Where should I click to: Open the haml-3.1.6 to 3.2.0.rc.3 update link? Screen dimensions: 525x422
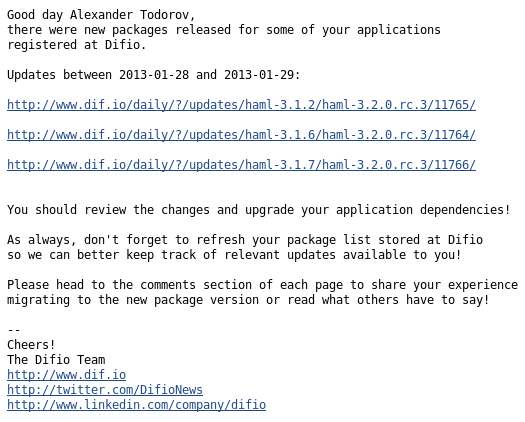241,135
